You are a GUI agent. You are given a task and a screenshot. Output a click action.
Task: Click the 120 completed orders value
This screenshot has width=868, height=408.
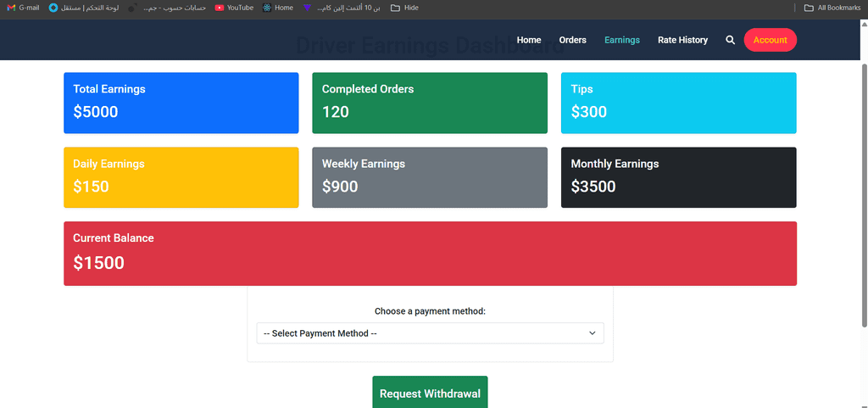pyautogui.click(x=336, y=112)
